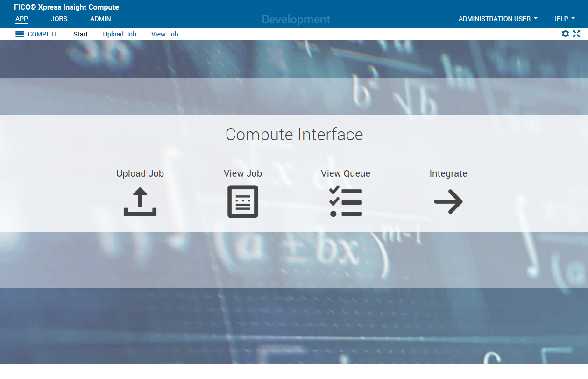Click the Upload Job text label in the center panel
588x379 pixels.
[140, 173]
